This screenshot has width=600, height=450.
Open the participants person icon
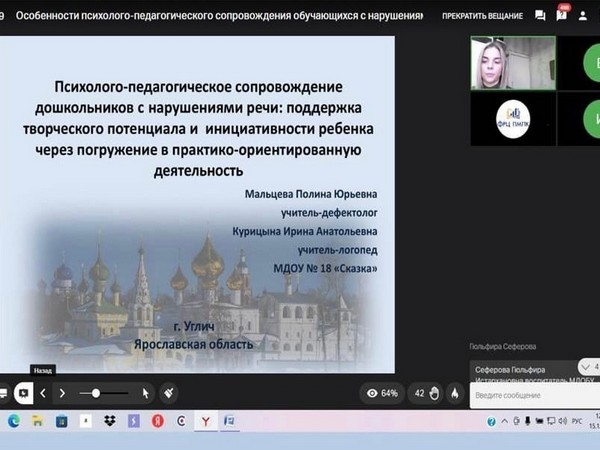[x=583, y=16]
